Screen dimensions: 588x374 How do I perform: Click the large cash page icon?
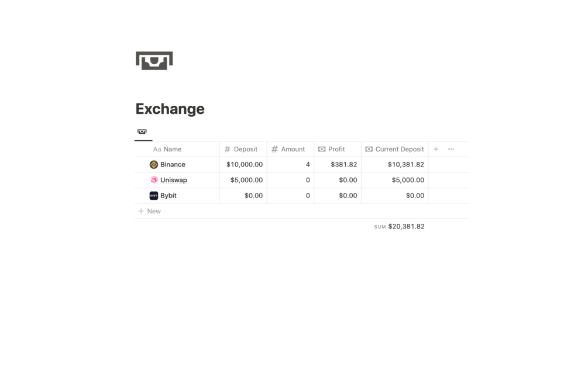pyautogui.click(x=154, y=61)
